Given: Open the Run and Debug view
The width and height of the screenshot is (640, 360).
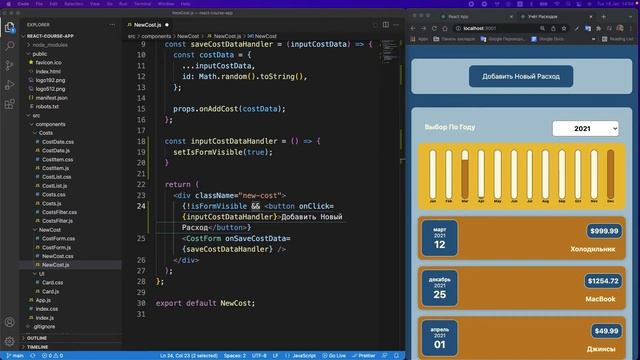Looking at the screenshot, I should [x=10, y=84].
